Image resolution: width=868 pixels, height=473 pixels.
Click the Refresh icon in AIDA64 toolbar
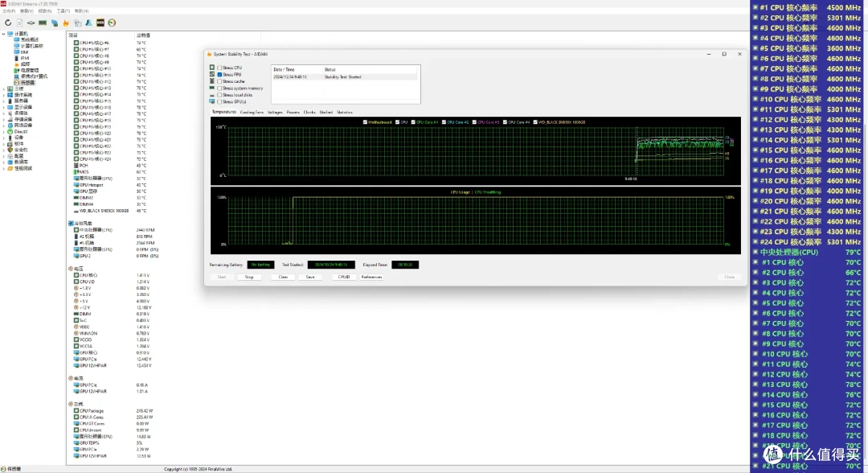[x=8, y=23]
